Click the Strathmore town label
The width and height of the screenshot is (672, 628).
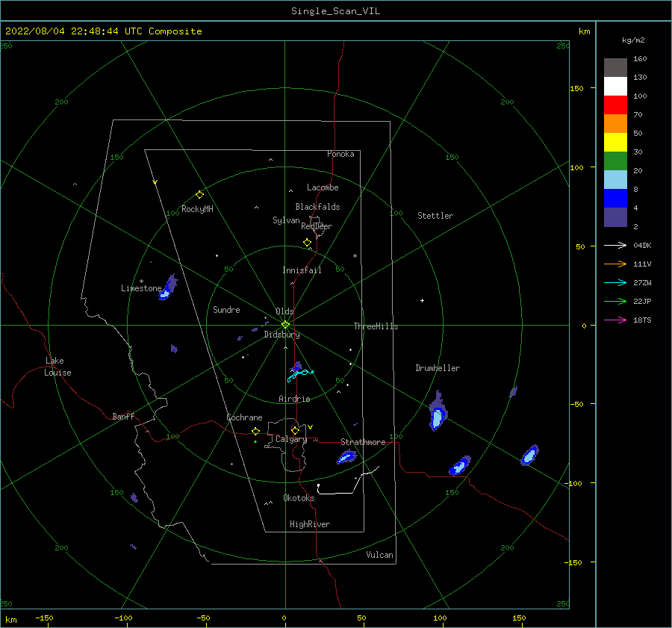click(x=363, y=442)
